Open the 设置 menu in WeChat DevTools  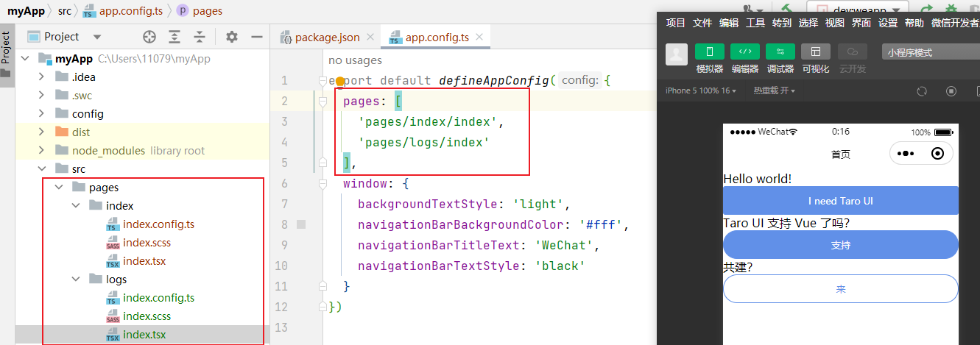[x=888, y=23]
